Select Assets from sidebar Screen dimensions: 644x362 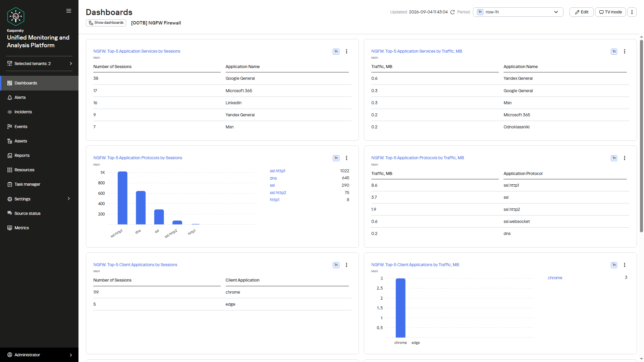pyautogui.click(x=39, y=141)
